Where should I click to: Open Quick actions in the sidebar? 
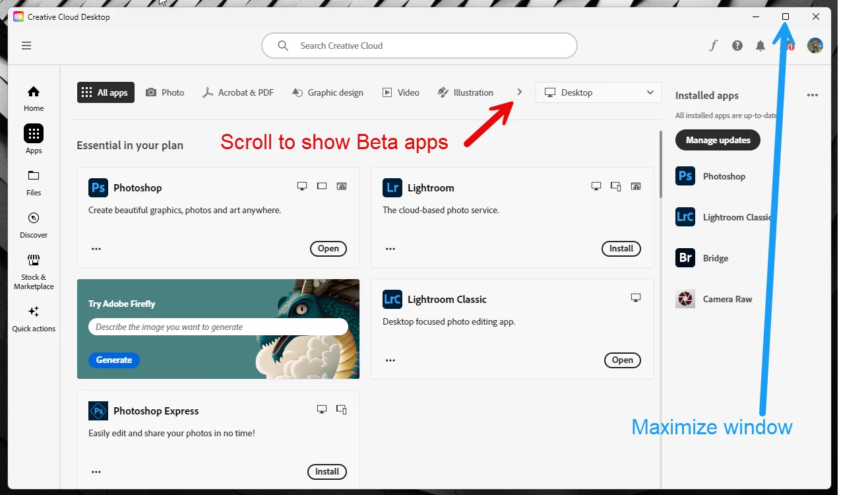pos(34,319)
